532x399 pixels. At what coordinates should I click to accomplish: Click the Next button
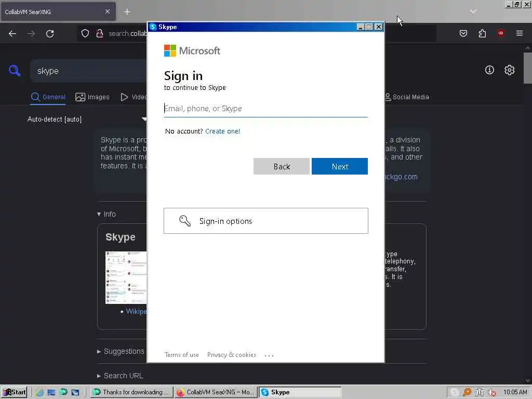coord(340,166)
